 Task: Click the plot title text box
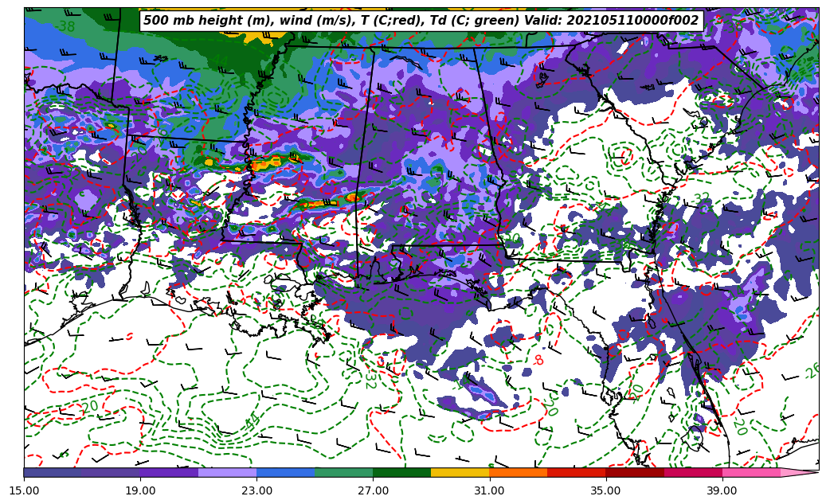coord(421,21)
